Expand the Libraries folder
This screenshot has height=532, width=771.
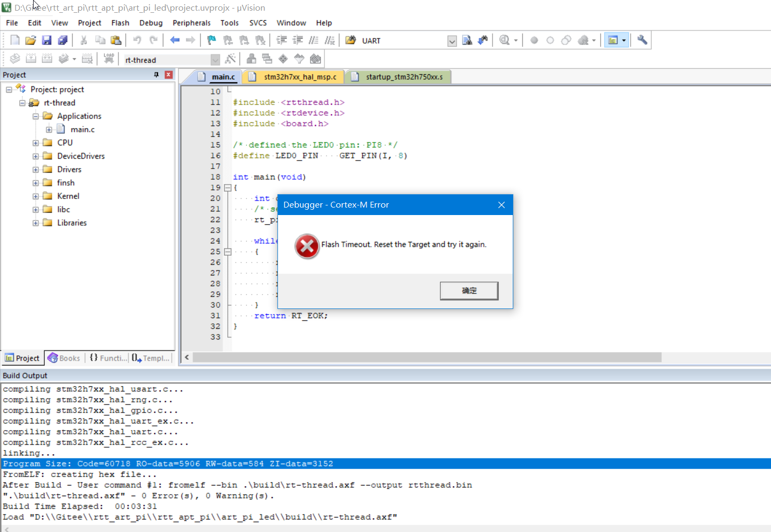pyautogui.click(x=36, y=223)
